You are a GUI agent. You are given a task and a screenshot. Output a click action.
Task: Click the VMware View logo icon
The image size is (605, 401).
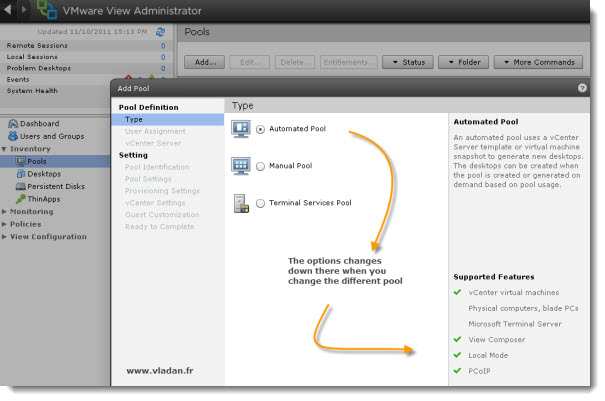pyautogui.click(x=47, y=9)
